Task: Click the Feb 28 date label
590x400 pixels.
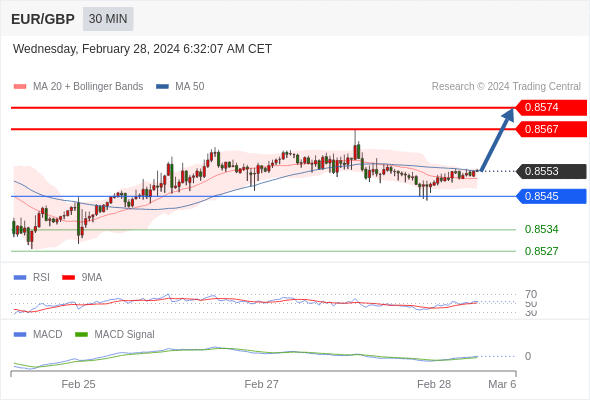Action: pyautogui.click(x=434, y=384)
